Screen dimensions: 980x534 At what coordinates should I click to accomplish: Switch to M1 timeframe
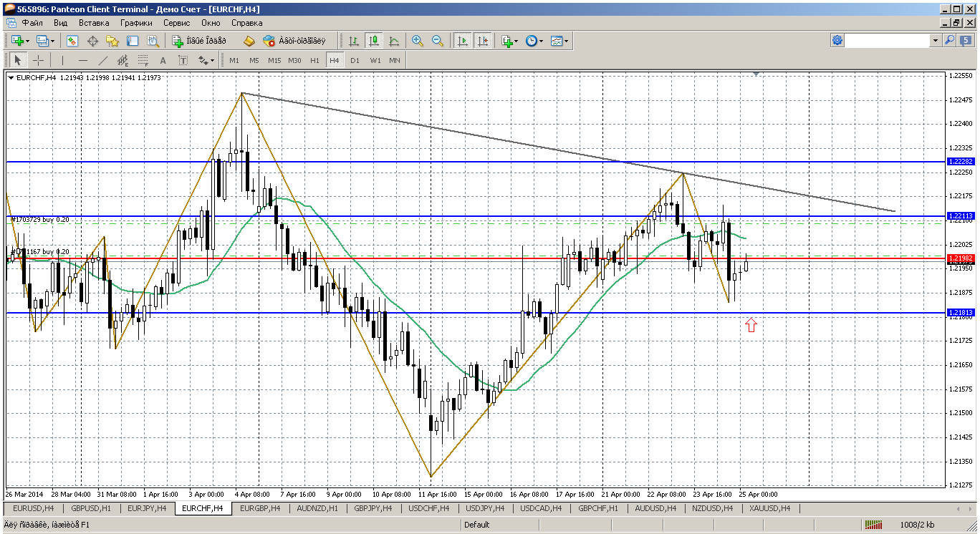[234, 60]
